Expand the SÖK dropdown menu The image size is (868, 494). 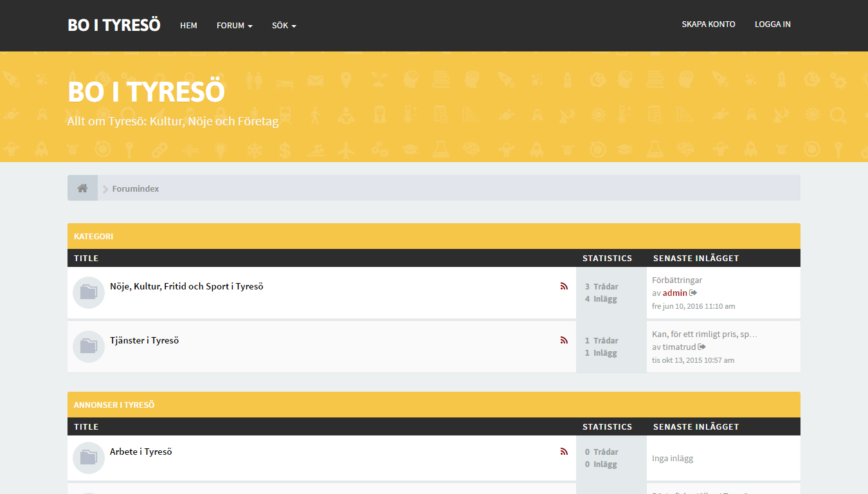click(284, 26)
